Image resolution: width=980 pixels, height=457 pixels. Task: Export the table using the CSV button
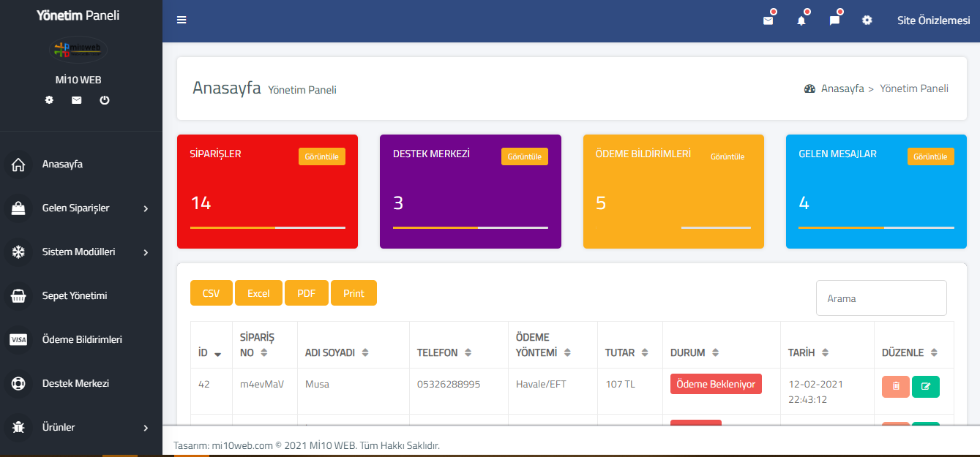click(x=211, y=293)
